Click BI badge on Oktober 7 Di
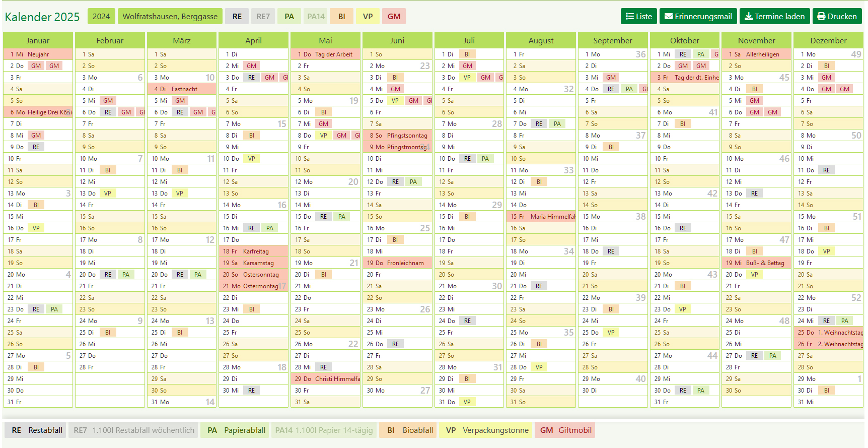The height and width of the screenshot is (448, 868). click(x=683, y=123)
